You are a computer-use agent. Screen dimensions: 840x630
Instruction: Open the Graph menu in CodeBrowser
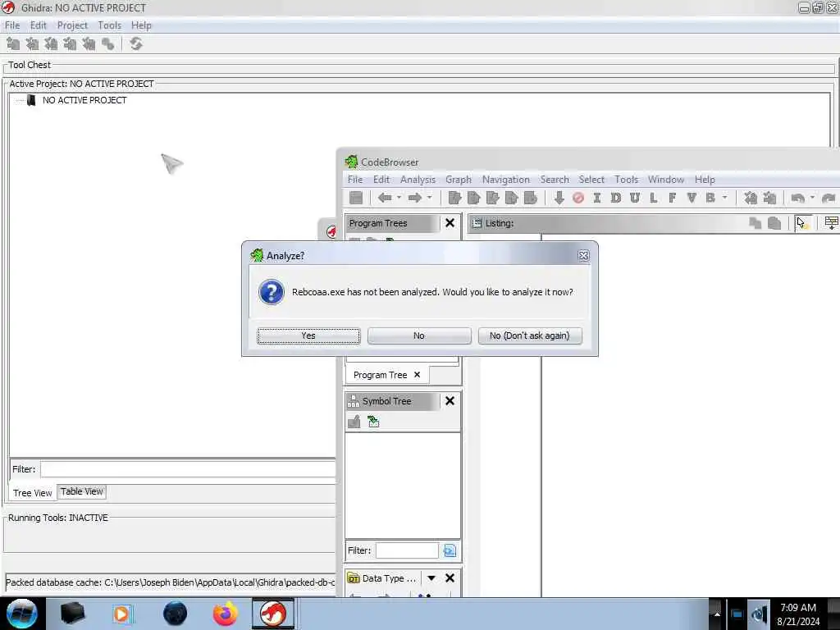click(x=459, y=180)
